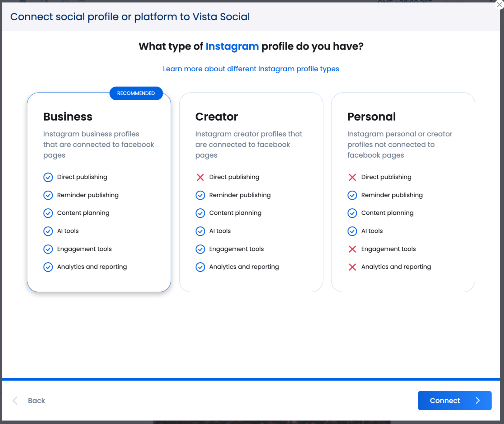Click the checkmark icon next to Business Direct publishing
The image size is (504, 424).
coord(48,177)
